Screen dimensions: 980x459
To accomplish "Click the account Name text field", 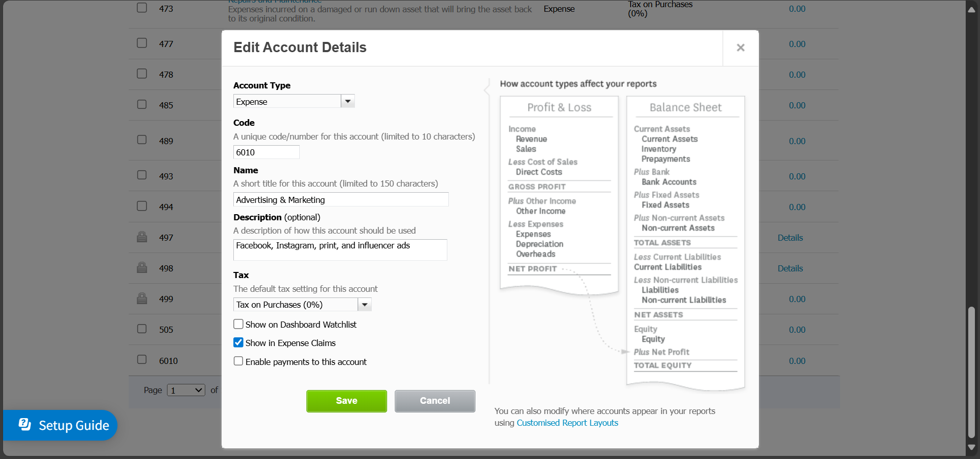I will point(341,200).
